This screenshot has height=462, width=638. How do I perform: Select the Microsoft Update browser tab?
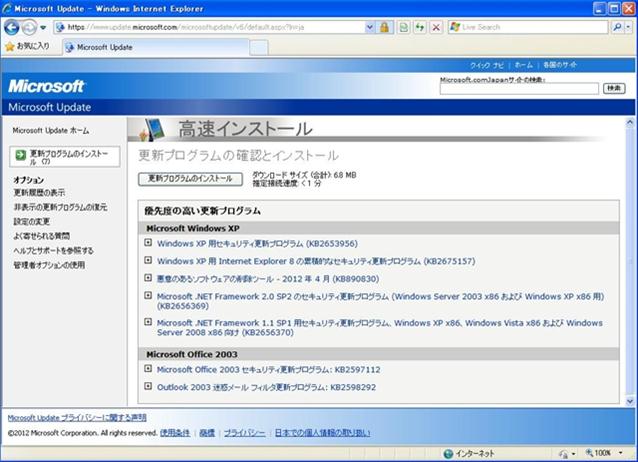tap(155, 47)
